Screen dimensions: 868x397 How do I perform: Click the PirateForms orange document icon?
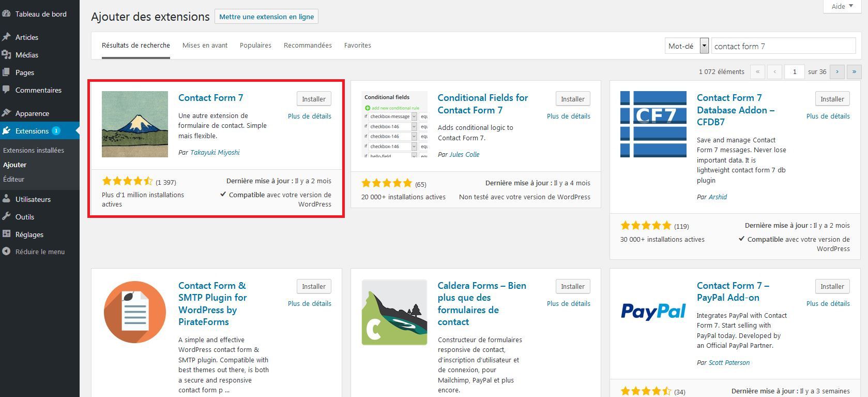[x=135, y=312]
